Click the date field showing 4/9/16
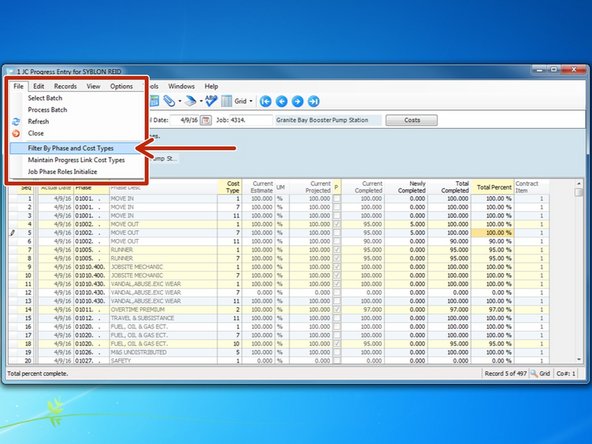 pos(185,120)
